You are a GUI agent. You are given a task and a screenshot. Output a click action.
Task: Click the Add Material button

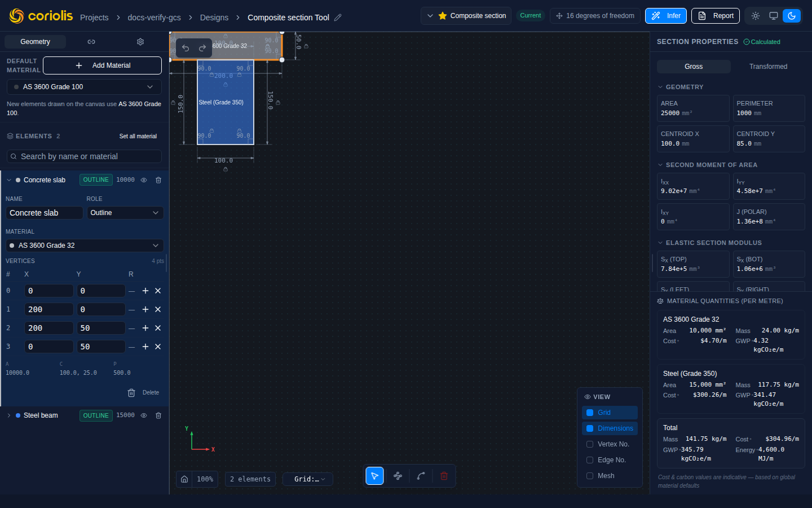(102, 65)
